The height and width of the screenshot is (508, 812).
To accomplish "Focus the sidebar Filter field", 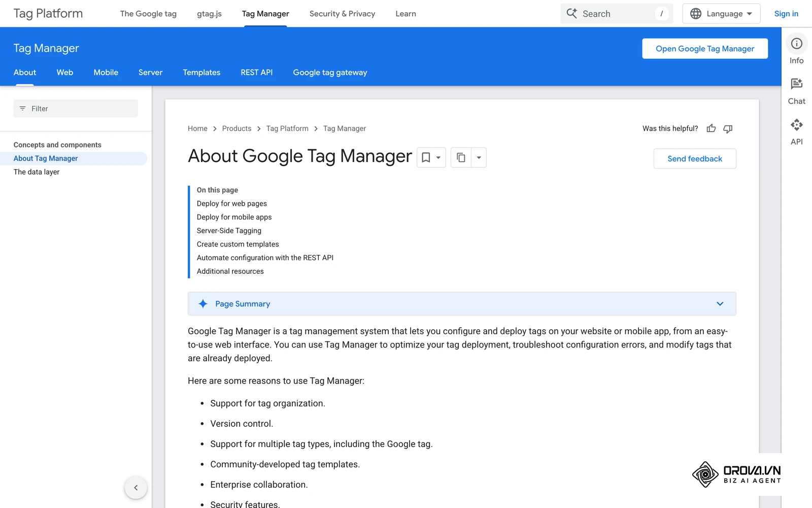I will (x=76, y=109).
